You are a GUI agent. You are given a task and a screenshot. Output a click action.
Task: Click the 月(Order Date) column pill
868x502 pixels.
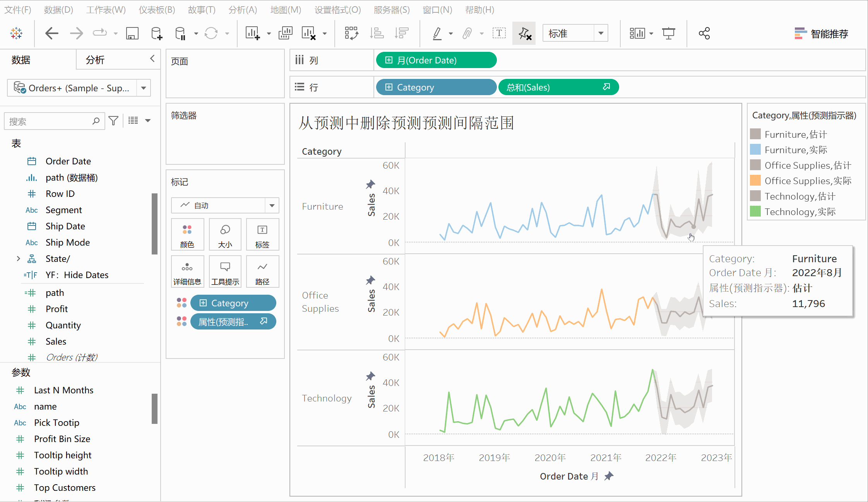point(436,60)
